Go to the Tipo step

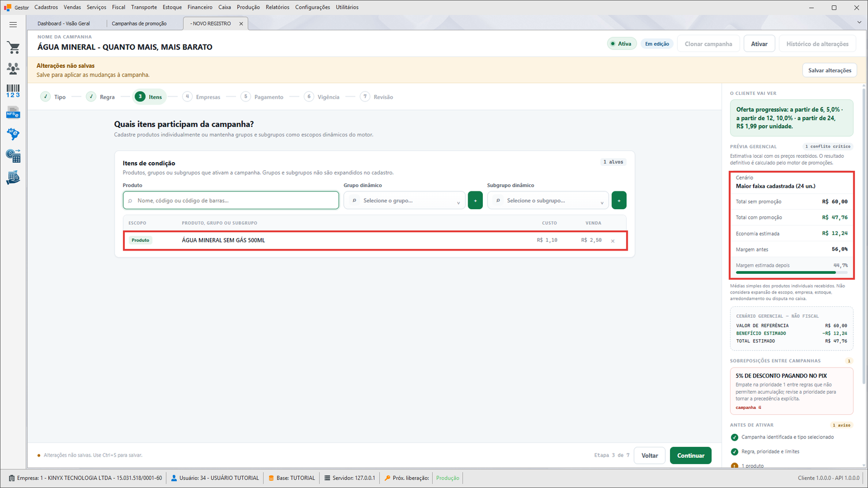(x=53, y=97)
